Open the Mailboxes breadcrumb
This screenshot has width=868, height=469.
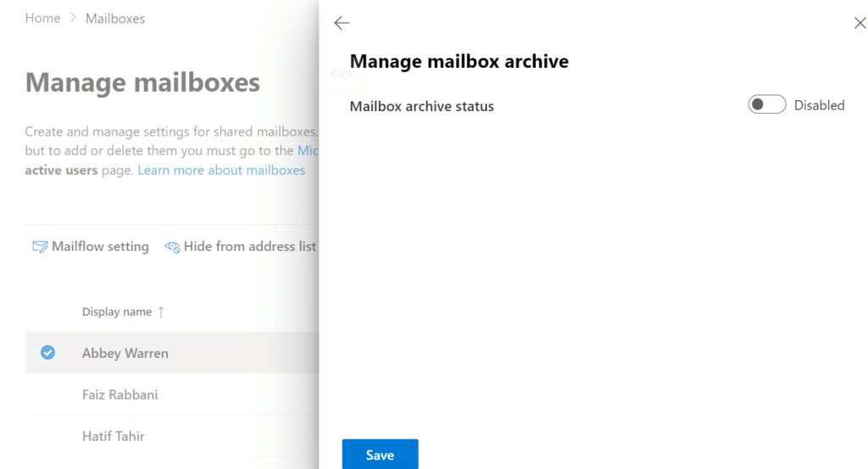tap(115, 19)
